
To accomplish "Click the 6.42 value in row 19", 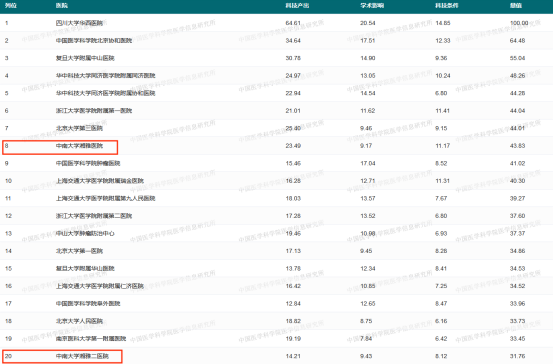I will pyautogui.click(x=441, y=339).
